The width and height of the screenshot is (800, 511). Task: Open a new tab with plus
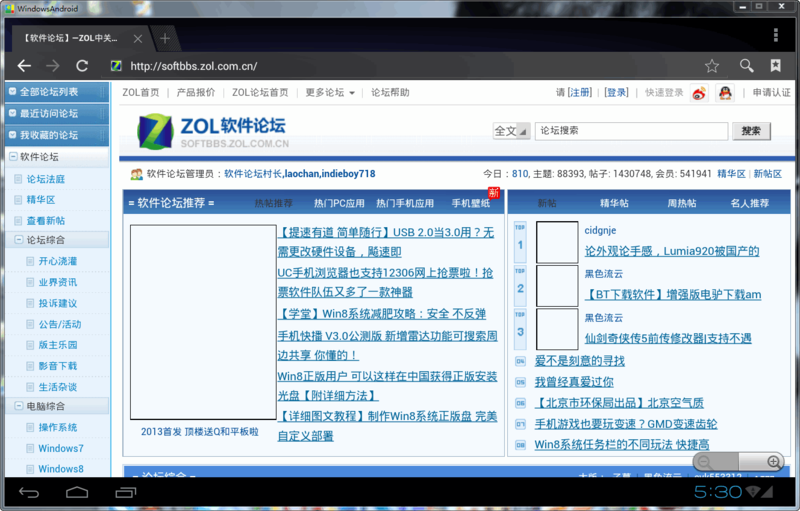[165, 38]
